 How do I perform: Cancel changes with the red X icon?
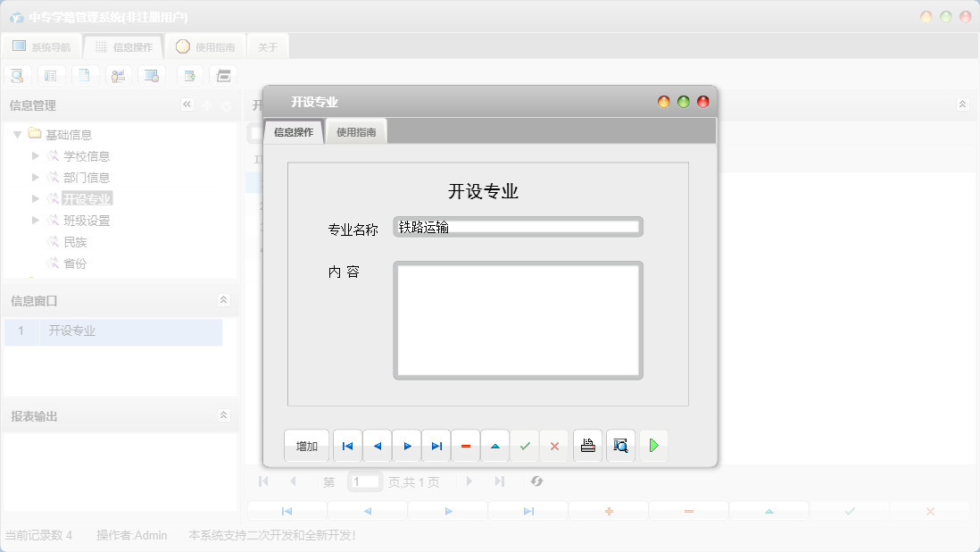[554, 445]
